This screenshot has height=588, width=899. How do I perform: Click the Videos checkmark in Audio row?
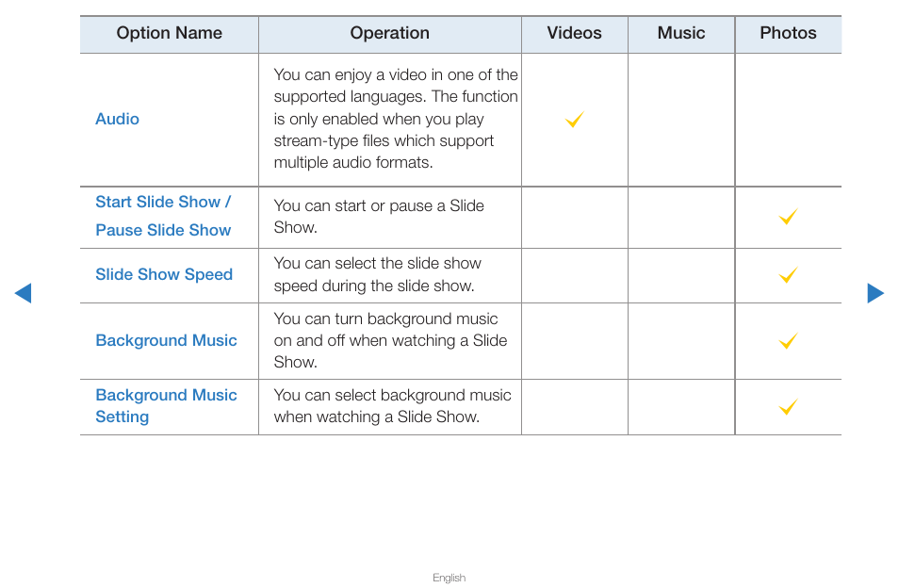pos(575,120)
